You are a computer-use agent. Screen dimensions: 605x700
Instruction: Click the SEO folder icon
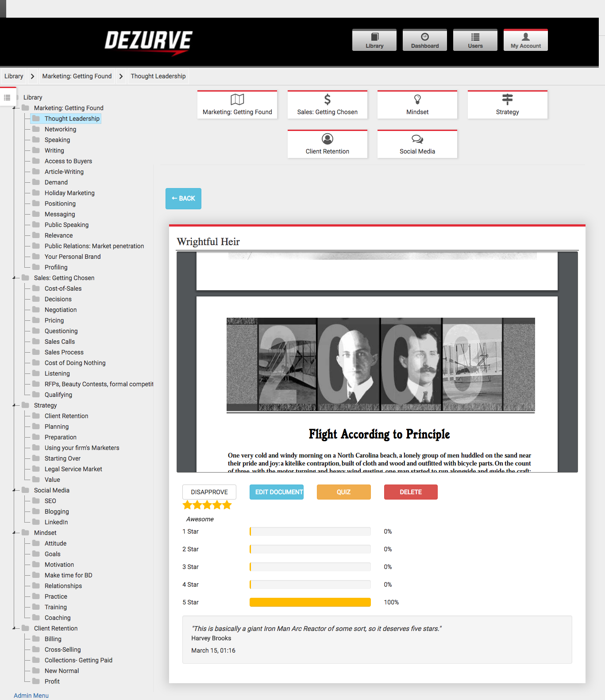36,500
